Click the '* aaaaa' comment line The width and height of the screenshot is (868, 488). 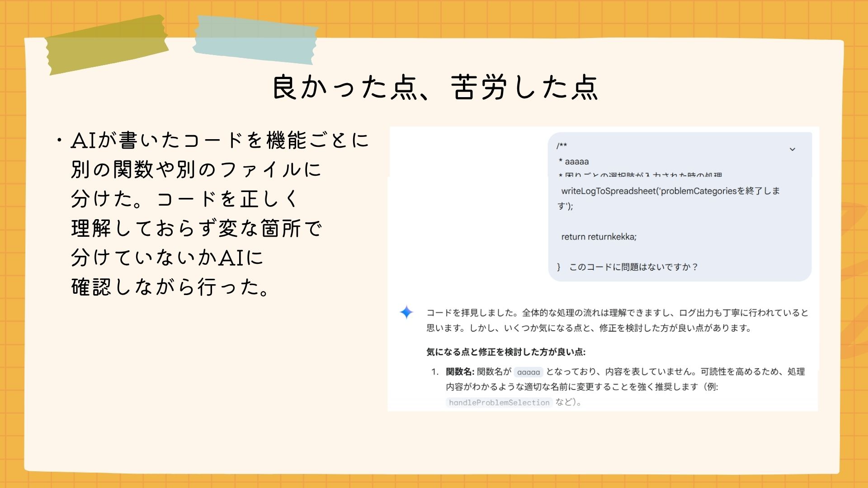[x=574, y=162]
